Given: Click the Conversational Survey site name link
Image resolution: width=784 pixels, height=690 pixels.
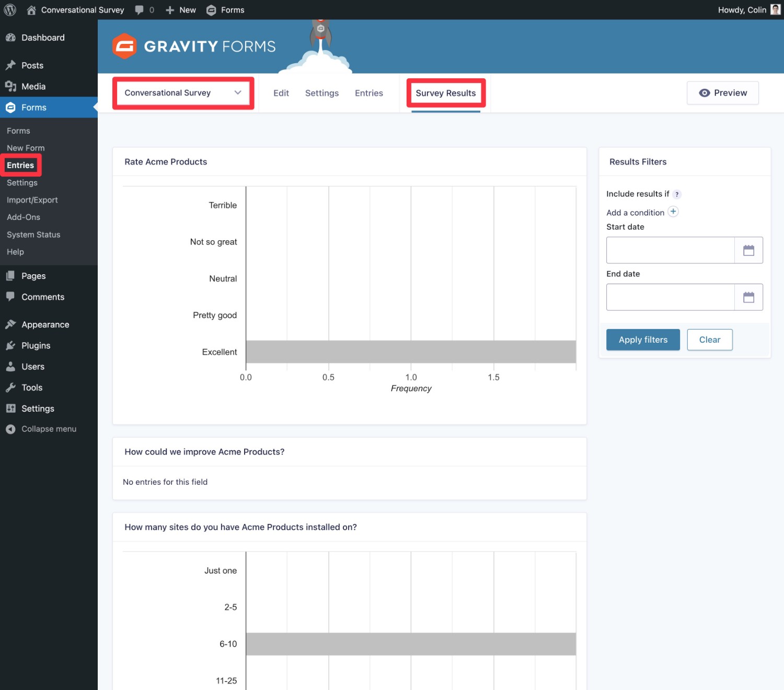Looking at the screenshot, I should [83, 10].
